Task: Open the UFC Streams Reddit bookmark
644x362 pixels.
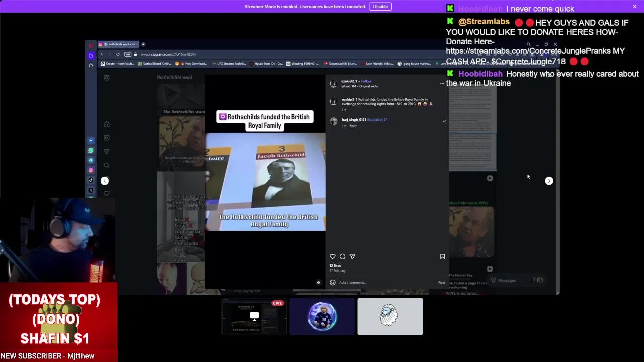Action: click(x=228, y=64)
